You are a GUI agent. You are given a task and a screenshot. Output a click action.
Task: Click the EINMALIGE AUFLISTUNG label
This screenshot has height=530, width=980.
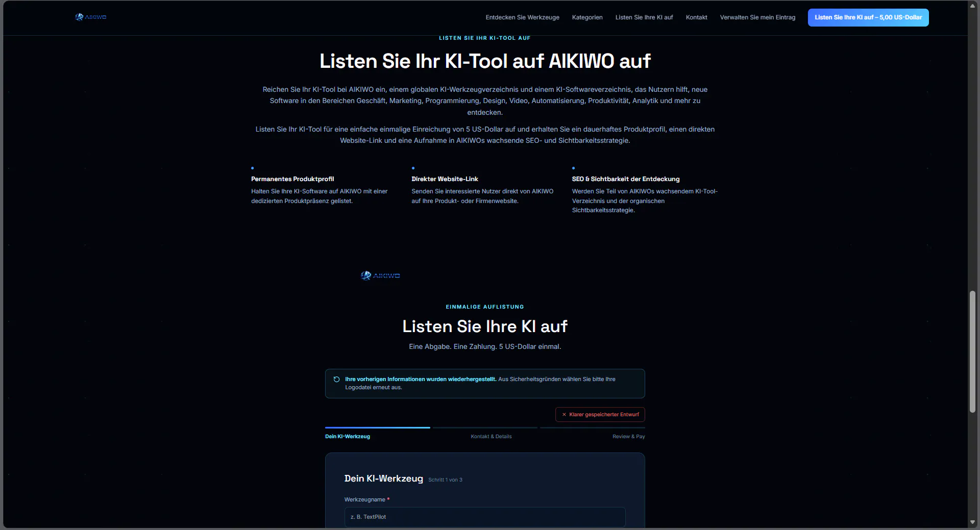click(485, 307)
